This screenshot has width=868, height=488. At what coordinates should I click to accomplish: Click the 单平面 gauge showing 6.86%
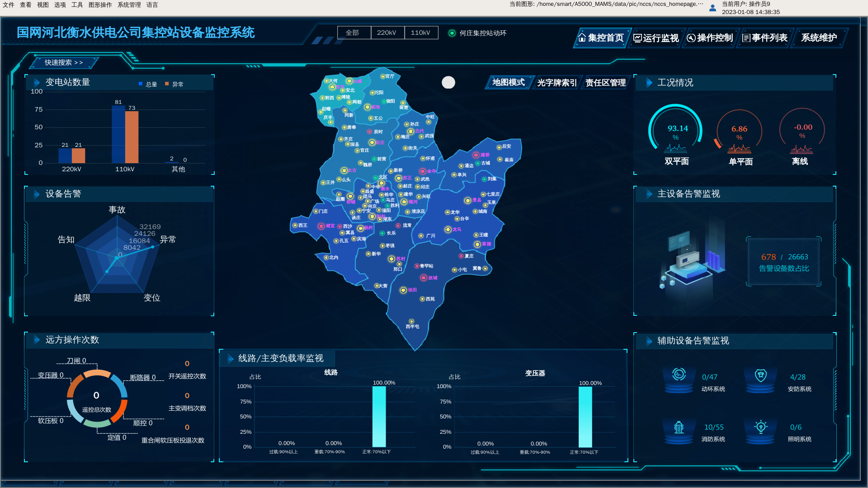click(x=739, y=132)
